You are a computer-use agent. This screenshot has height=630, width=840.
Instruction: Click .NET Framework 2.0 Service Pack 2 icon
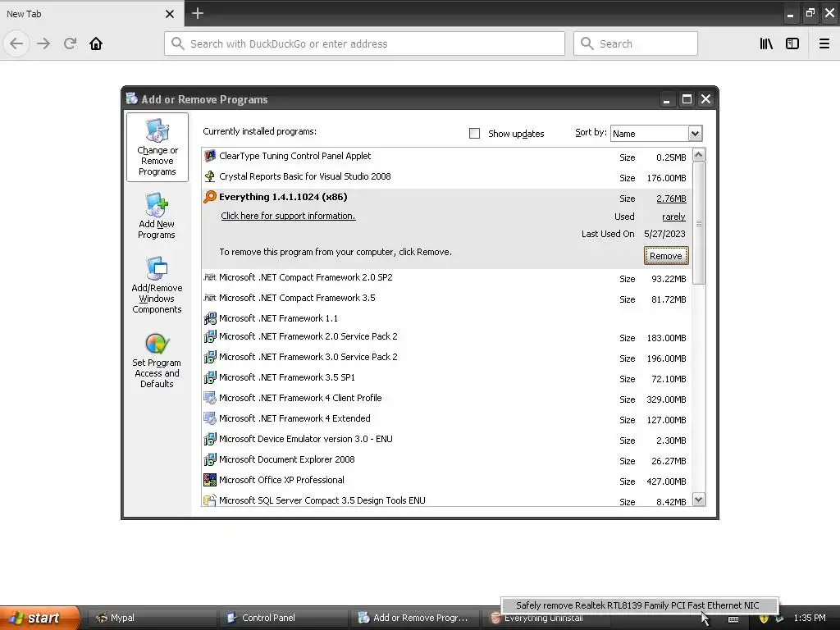click(x=209, y=337)
